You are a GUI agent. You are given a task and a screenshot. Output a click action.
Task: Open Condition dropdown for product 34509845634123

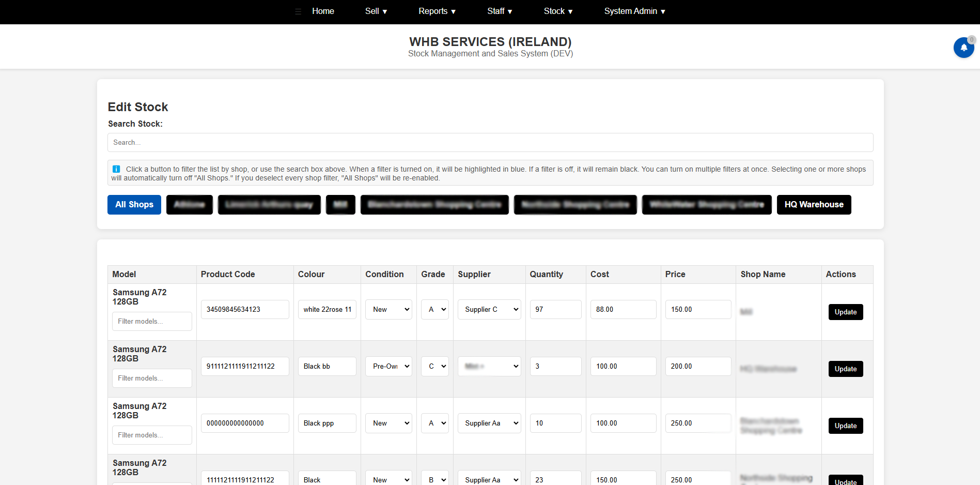[388, 309]
